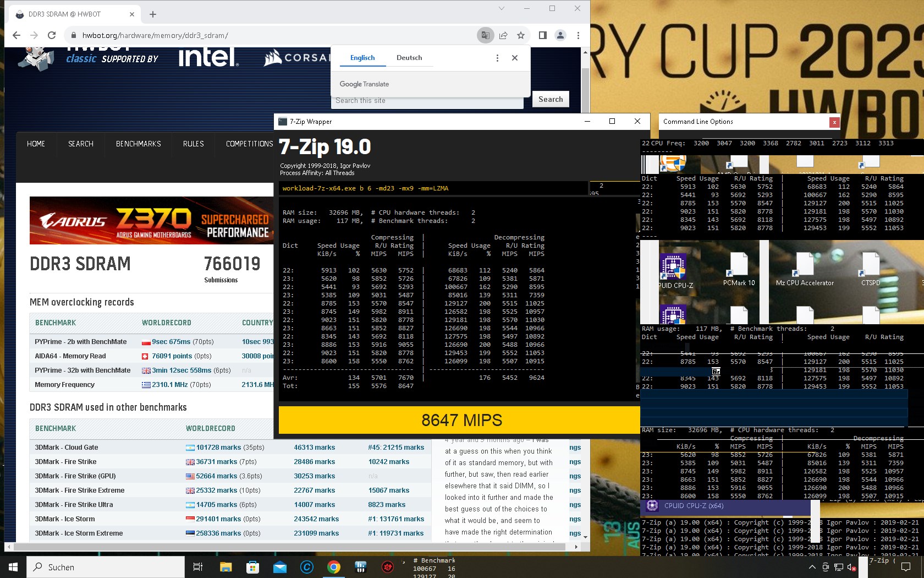Screen dimensions: 924x578
Task: Show hidden system tray icons
Action: tap(812, 567)
